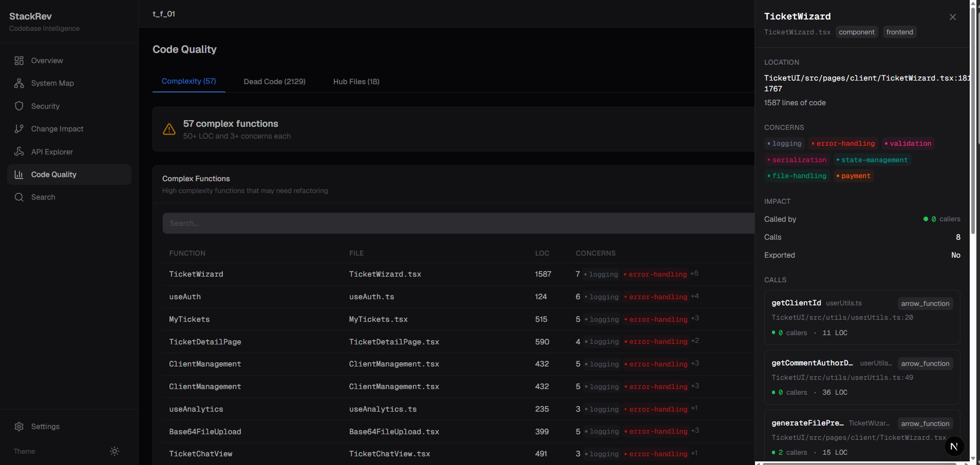This screenshot has height=465, width=980.
Task: Click the LOC column header
Action: (542, 253)
